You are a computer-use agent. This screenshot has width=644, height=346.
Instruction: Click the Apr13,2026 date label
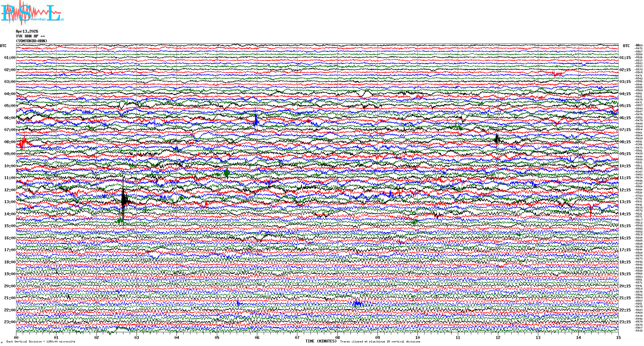pos(27,31)
